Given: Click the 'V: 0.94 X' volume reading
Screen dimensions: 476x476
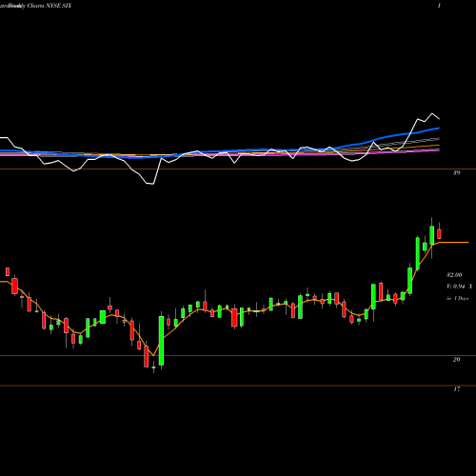Looking at the screenshot, I should [459, 287].
